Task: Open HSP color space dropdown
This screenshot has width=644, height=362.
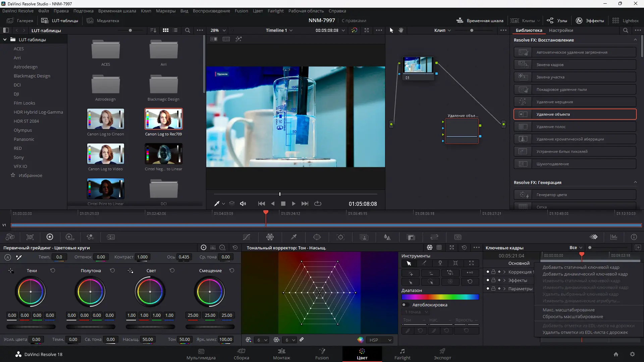Action: (380, 340)
